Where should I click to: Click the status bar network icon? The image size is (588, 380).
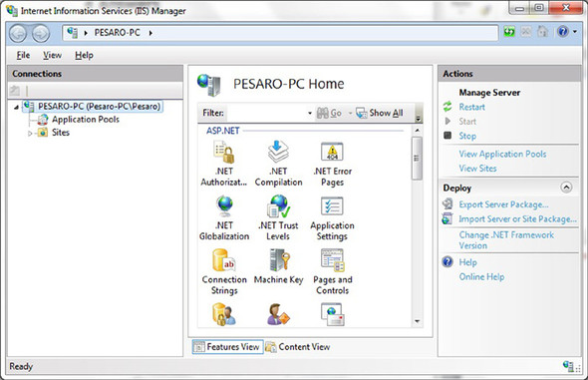click(x=568, y=366)
